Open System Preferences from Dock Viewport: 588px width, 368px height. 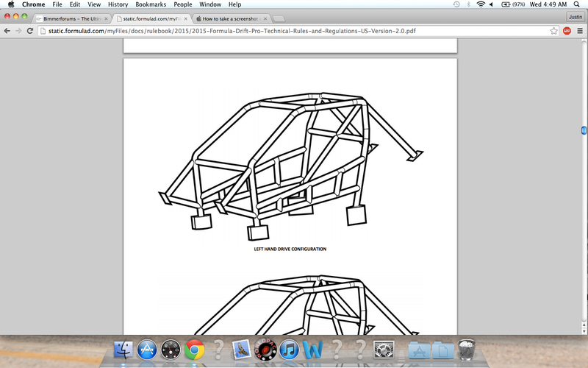[x=384, y=349]
